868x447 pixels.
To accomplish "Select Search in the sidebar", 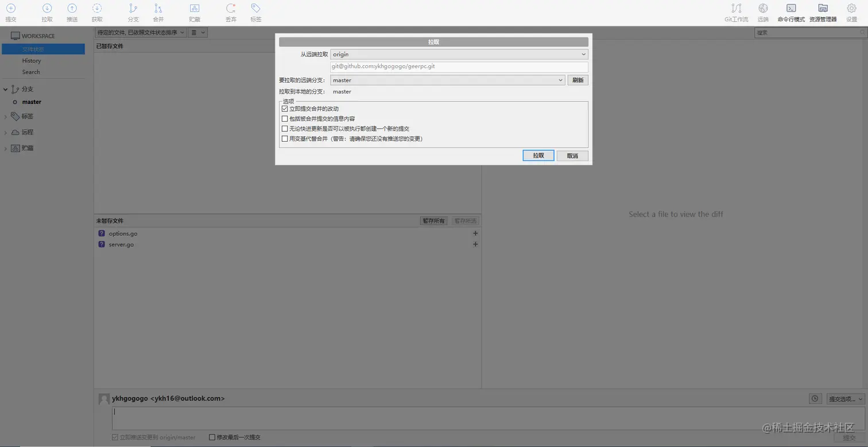I will coord(31,72).
